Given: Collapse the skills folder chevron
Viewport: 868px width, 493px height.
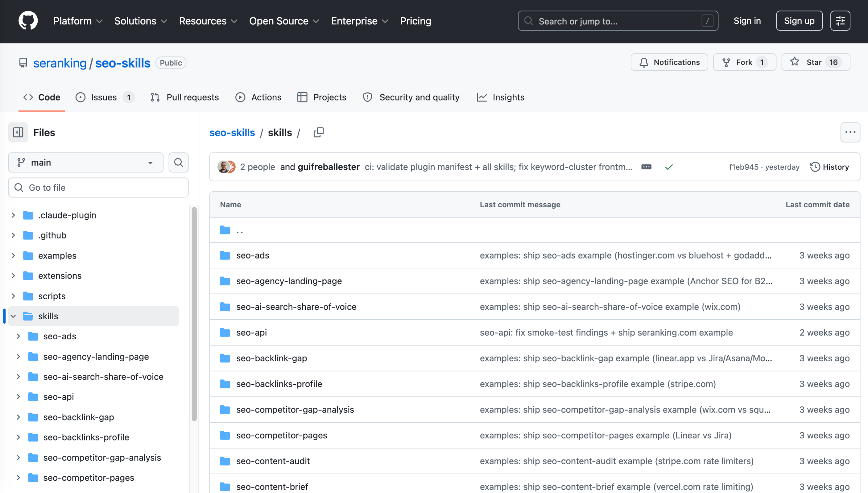Looking at the screenshot, I should 13,316.
